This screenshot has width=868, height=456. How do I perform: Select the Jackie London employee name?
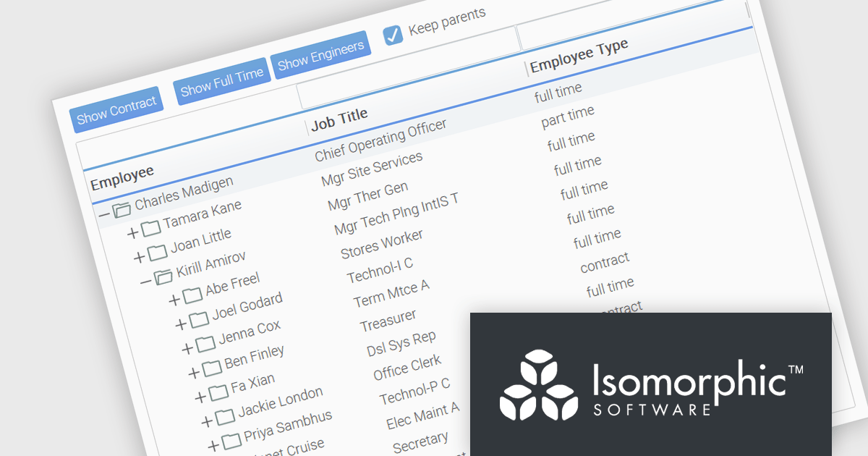pos(281,403)
